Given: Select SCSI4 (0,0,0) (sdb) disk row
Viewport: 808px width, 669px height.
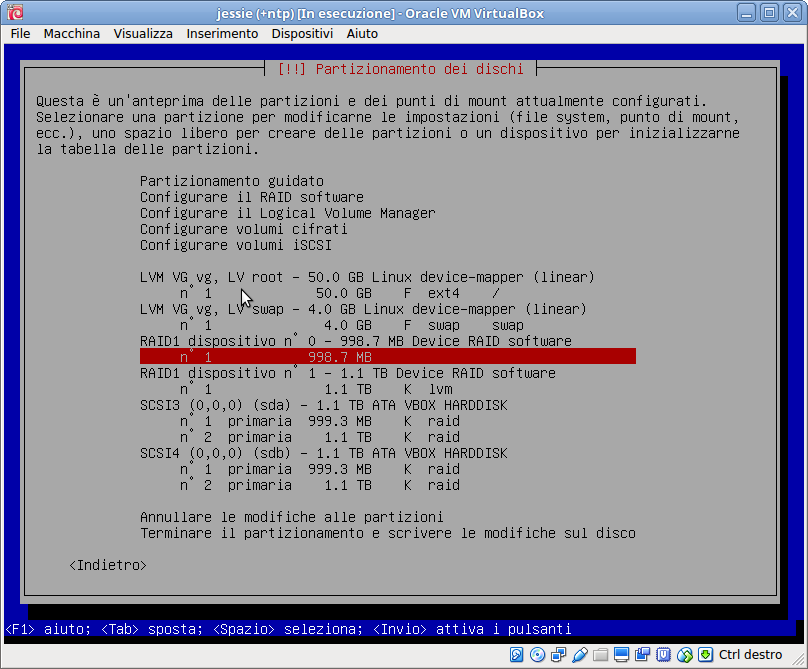Looking at the screenshot, I should (324, 453).
